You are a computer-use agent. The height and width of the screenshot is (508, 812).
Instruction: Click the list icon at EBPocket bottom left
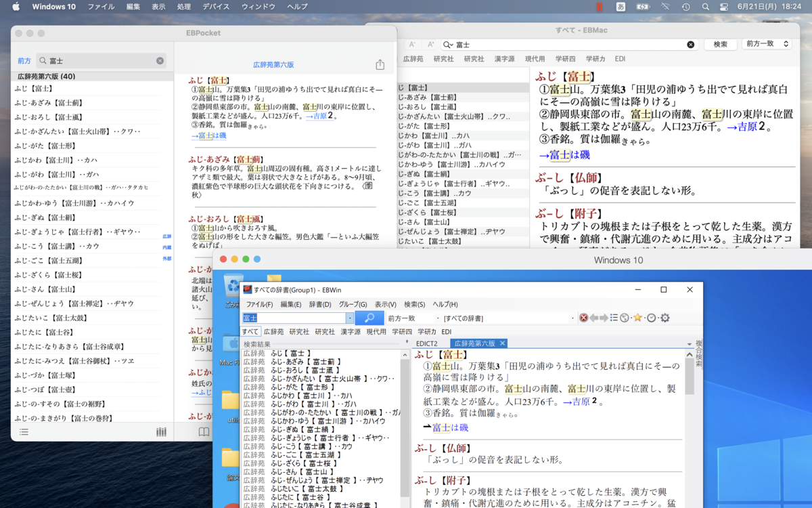click(24, 431)
